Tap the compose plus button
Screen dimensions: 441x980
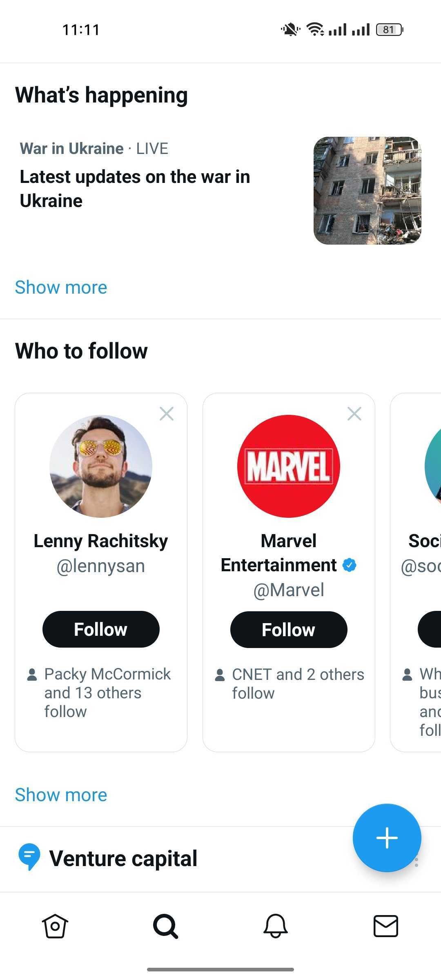(x=387, y=837)
